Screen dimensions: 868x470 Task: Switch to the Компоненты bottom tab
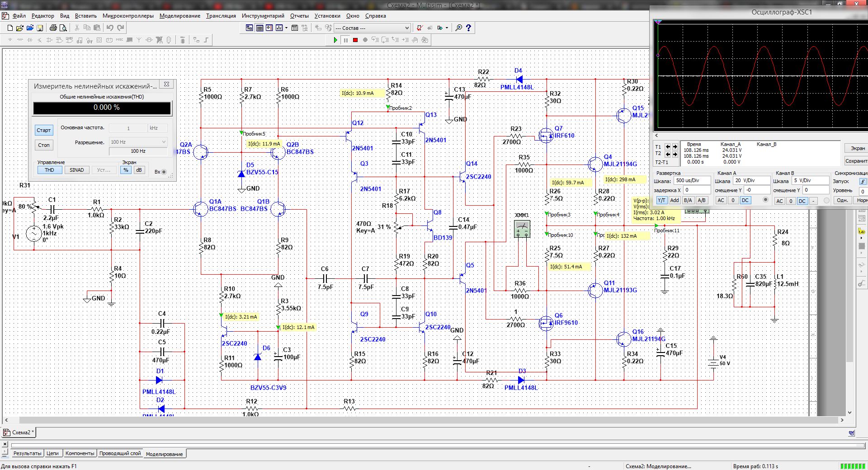pos(80,453)
